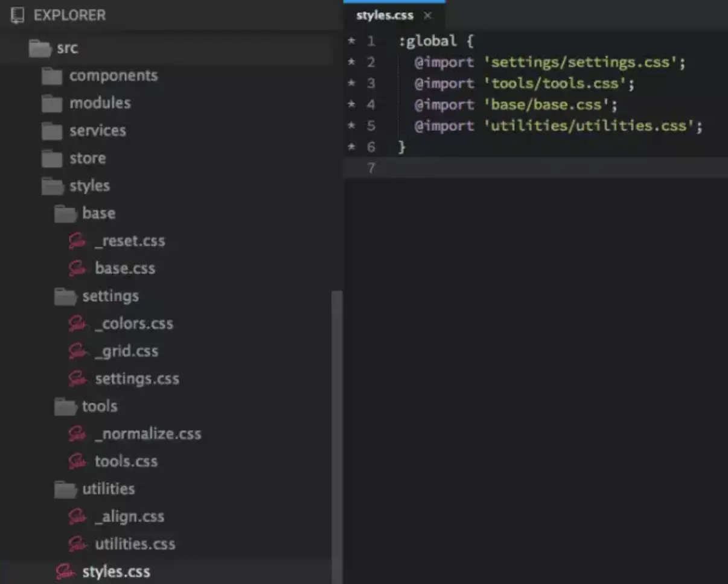Click the utilities folder icon
728x584 pixels.
[66, 489]
